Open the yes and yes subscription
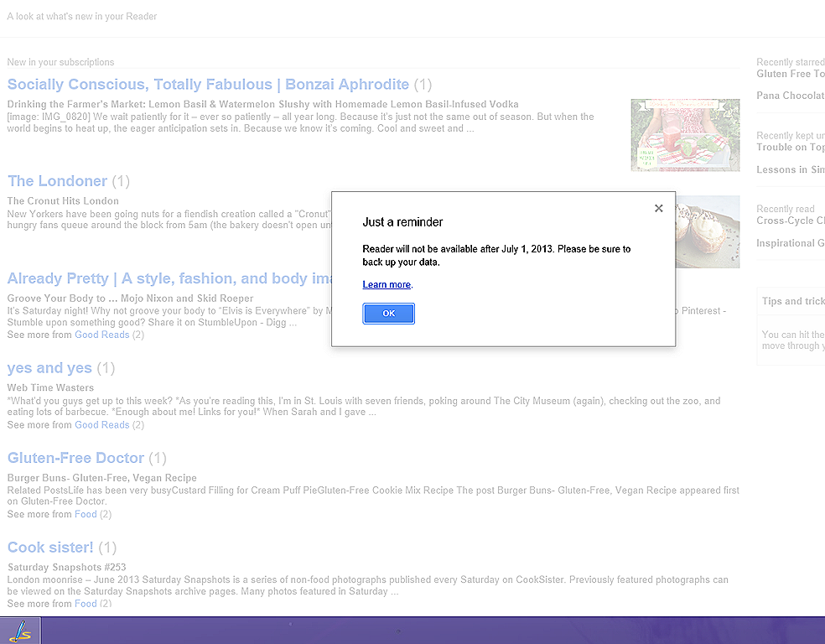The image size is (825, 644). point(49,368)
